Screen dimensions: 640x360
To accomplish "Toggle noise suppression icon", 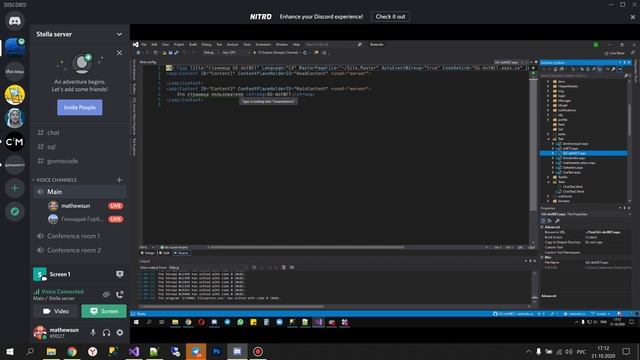I will click(106, 294).
